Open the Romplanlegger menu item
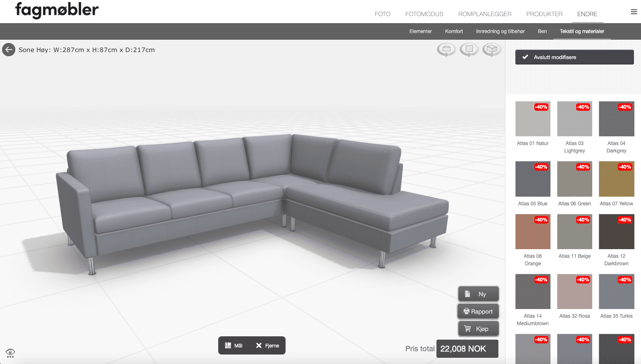The image size is (641, 364). 484,14
